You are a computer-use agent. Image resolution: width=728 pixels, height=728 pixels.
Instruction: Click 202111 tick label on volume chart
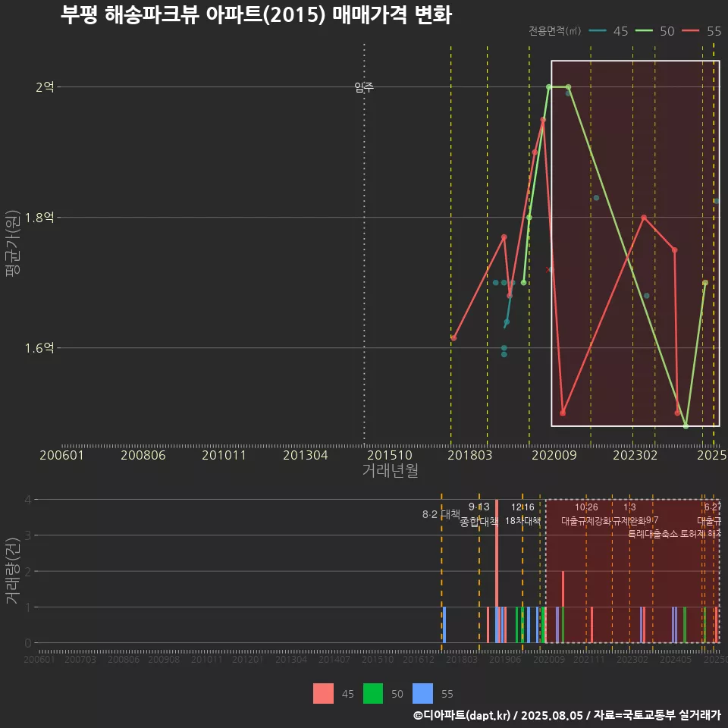click(x=588, y=659)
